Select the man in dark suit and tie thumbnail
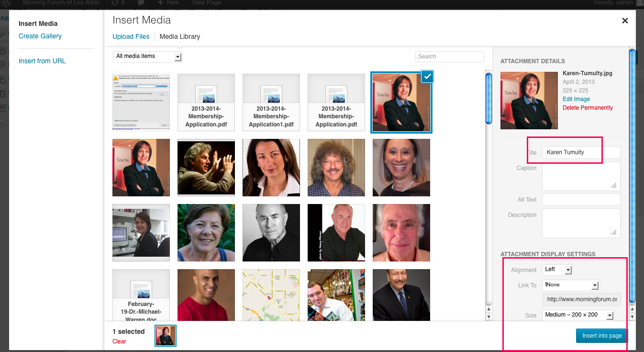The height and width of the screenshot is (352, 644). (401, 295)
